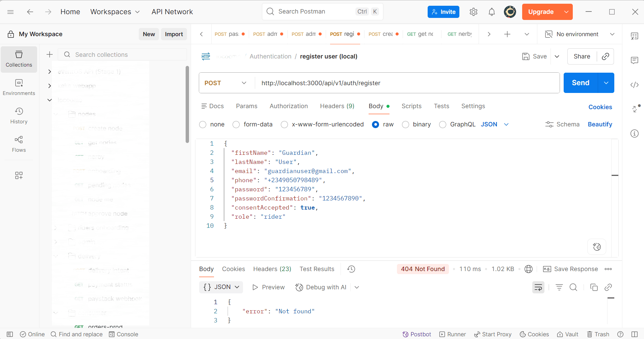Viewport: 644px width, 339px height.
Task: Toggle word wrap in response viewer
Action: [x=538, y=287]
